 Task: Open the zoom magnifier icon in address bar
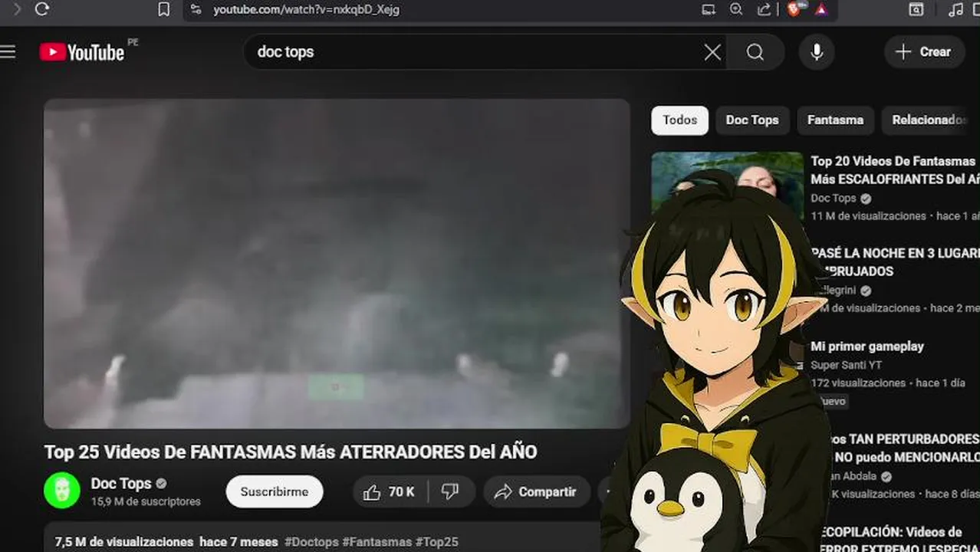click(736, 9)
